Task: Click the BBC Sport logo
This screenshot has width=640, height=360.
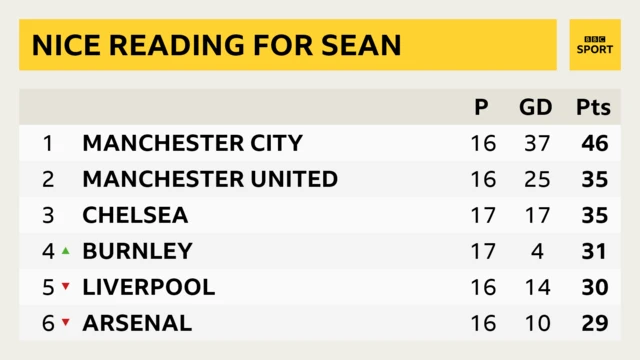Action: (x=595, y=45)
